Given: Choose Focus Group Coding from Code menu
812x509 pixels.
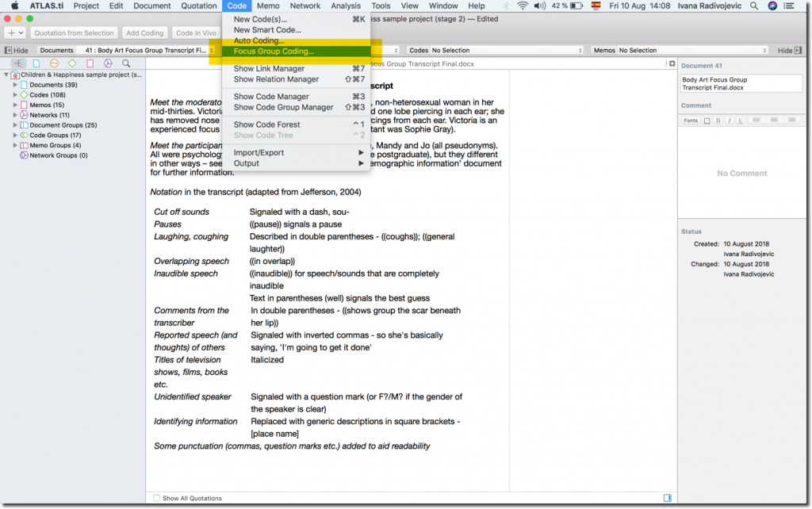Looking at the screenshot, I should pyautogui.click(x=274, y=52).
